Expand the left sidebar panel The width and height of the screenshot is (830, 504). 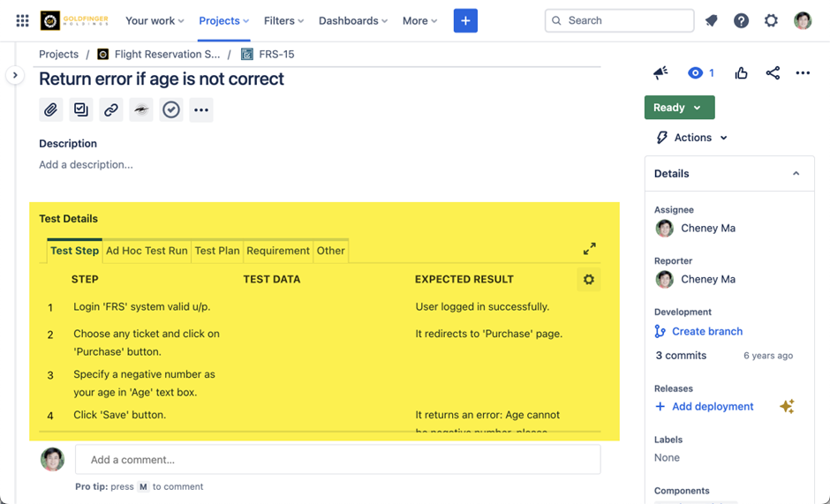[x=15, y=76]
